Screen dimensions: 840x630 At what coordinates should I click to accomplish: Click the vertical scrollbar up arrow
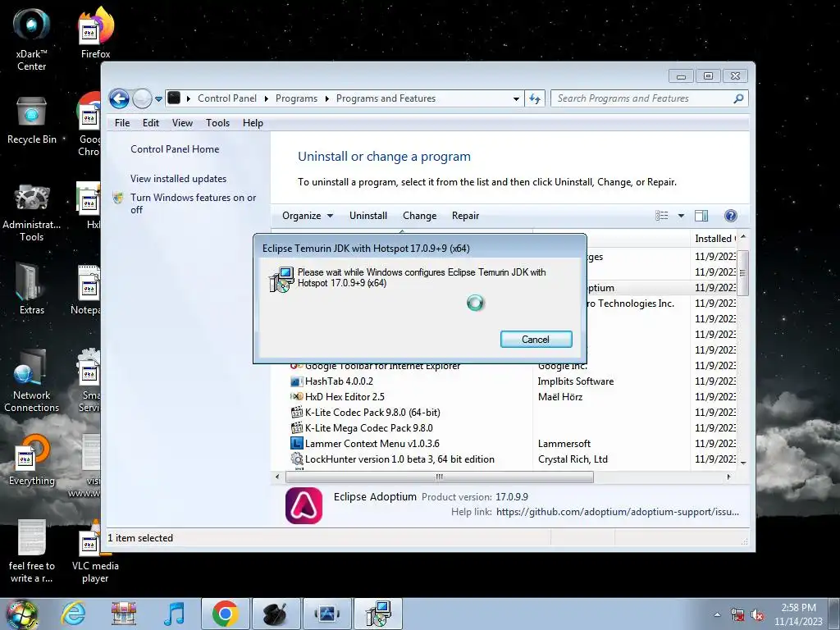click(743, 237)
